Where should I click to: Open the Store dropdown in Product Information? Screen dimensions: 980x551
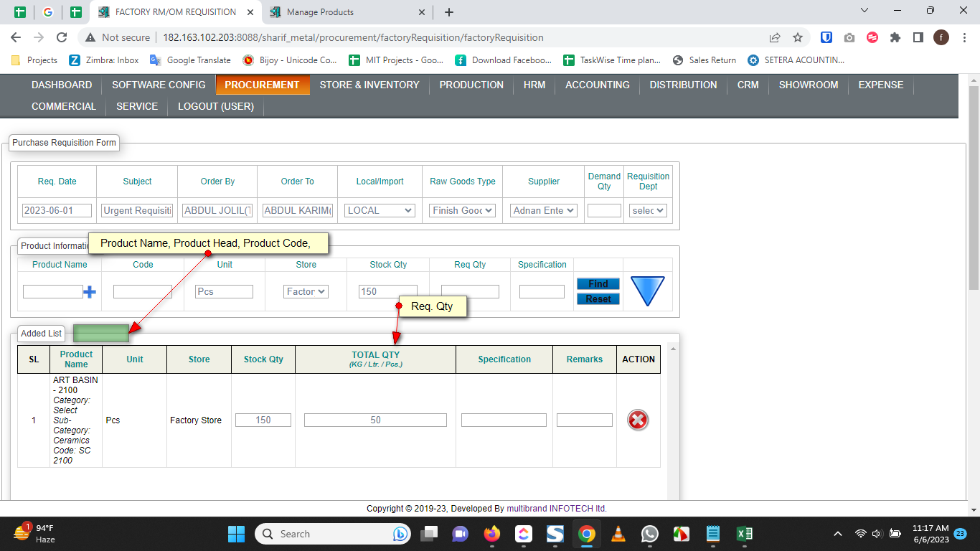[306, 291]
